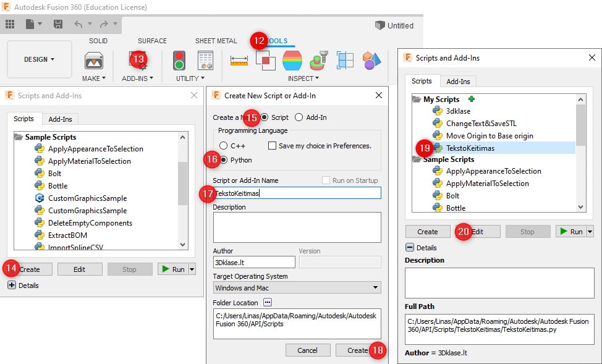Image resolution: width=602 pixels, height=364 pixels.
Task: Open the data panel grid icon
Action: click(x=10, y=24)
